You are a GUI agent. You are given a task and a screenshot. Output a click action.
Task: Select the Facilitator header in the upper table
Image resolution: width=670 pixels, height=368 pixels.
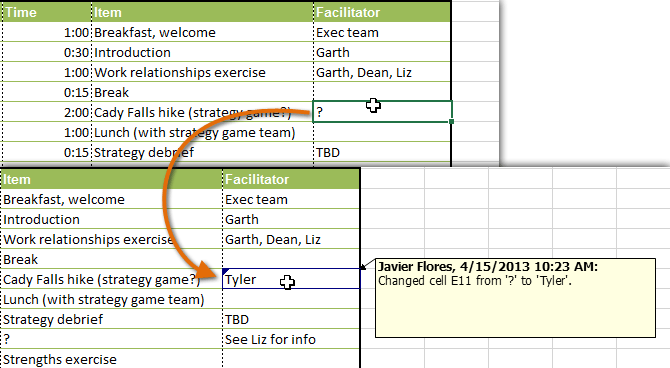coord(382,12)
